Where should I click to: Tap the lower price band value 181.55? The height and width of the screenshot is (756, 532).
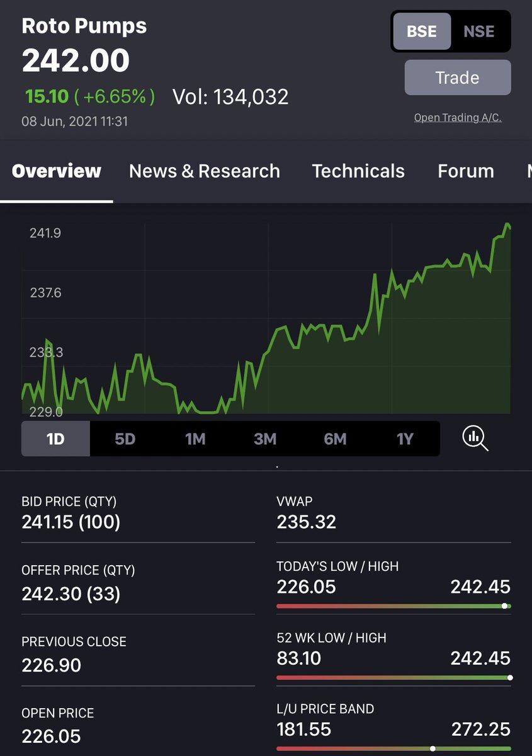[x=304, y=730]
